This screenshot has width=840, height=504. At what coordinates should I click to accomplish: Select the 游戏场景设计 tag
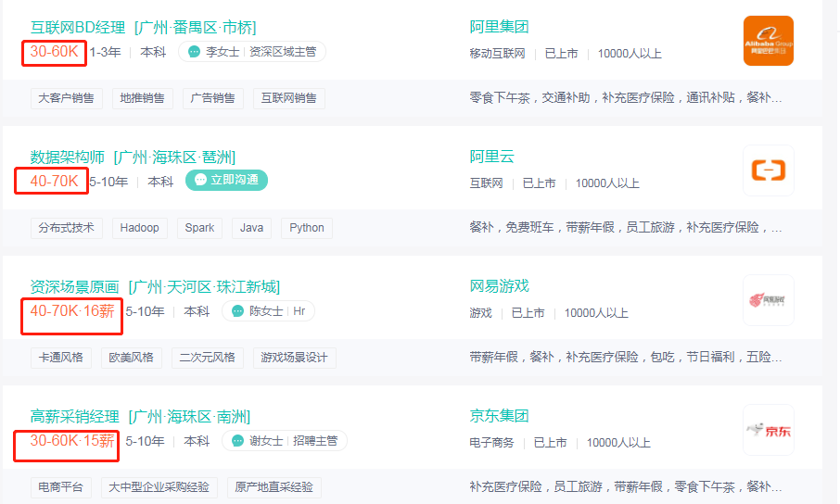point(294,358)
